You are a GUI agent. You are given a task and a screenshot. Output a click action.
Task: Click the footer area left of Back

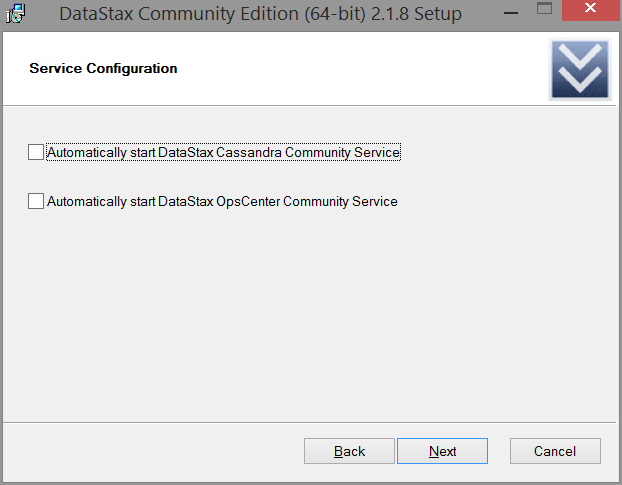(x=153, y=451)
